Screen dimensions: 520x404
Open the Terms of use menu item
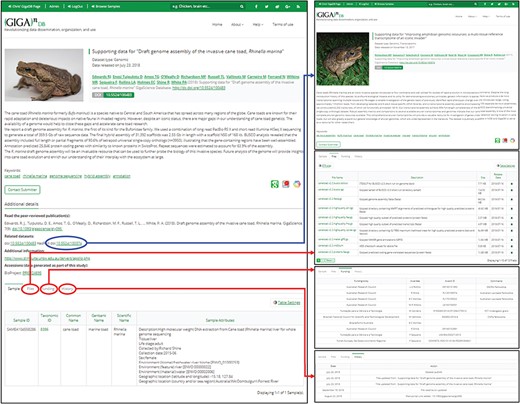(283, 25)
